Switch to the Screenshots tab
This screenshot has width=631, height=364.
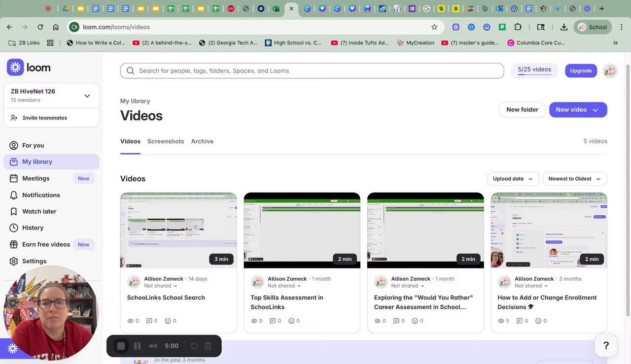pos(166,141)
